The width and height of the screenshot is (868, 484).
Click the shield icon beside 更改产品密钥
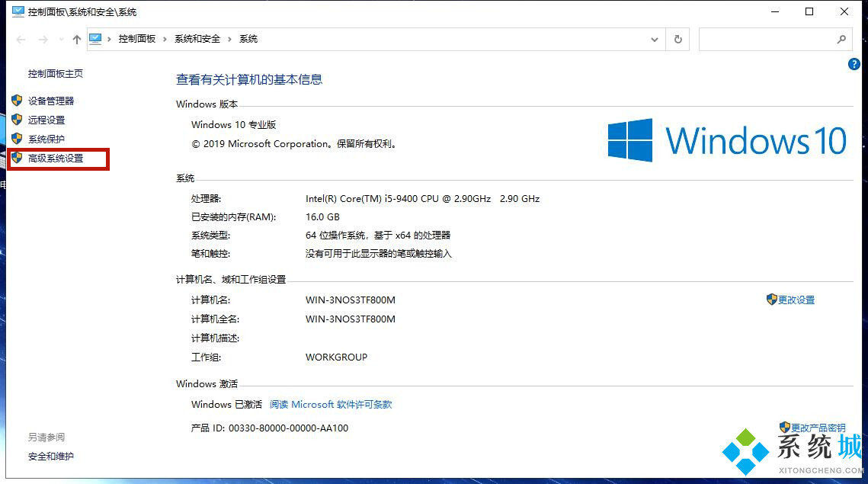click(784, 428)
